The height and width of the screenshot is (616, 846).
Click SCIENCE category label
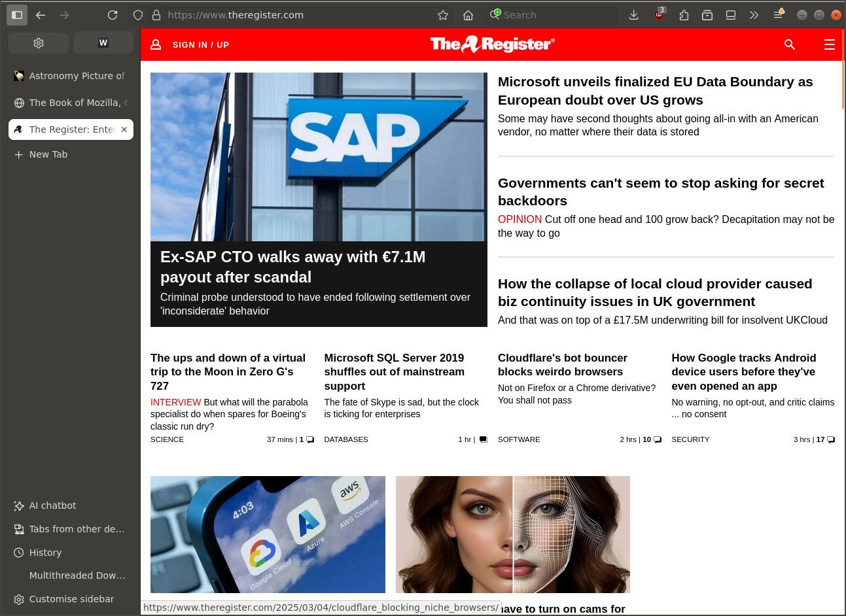pyautogui.click(x=167, y=439)
